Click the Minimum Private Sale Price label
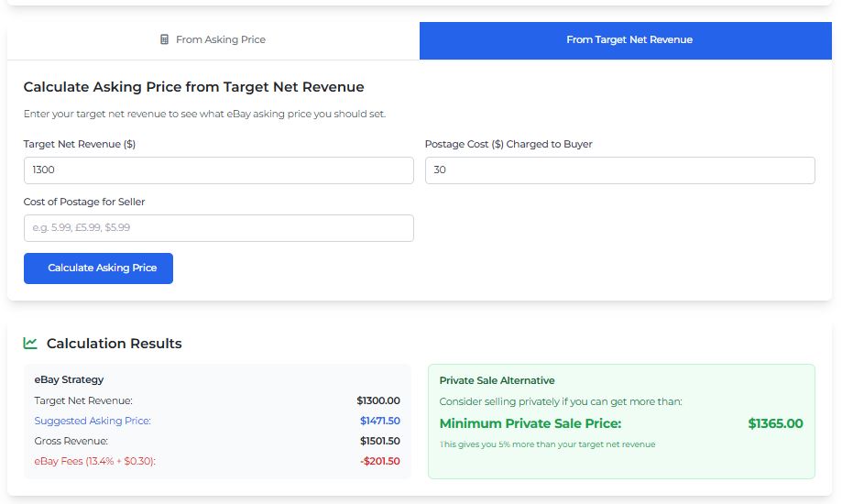Image resolution: width=842 pixels, height=504 pixels. point(530,423)
